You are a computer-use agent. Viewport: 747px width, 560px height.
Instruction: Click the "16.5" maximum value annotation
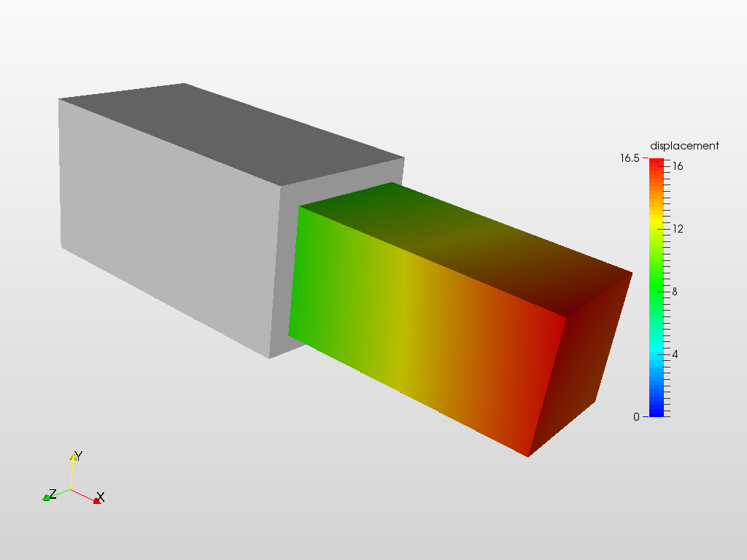[629, 157]
